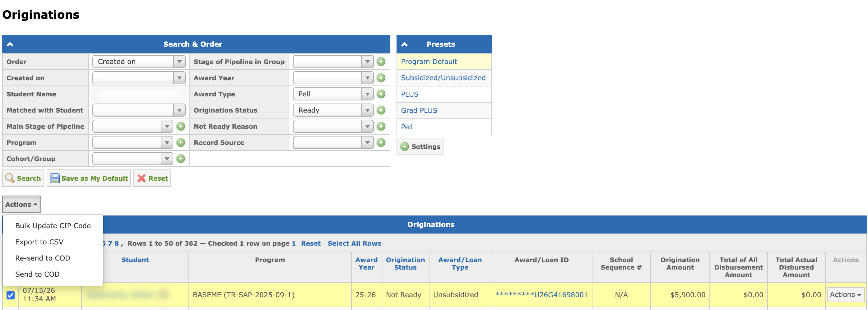Open the Award Year filter dropdown

333,78
